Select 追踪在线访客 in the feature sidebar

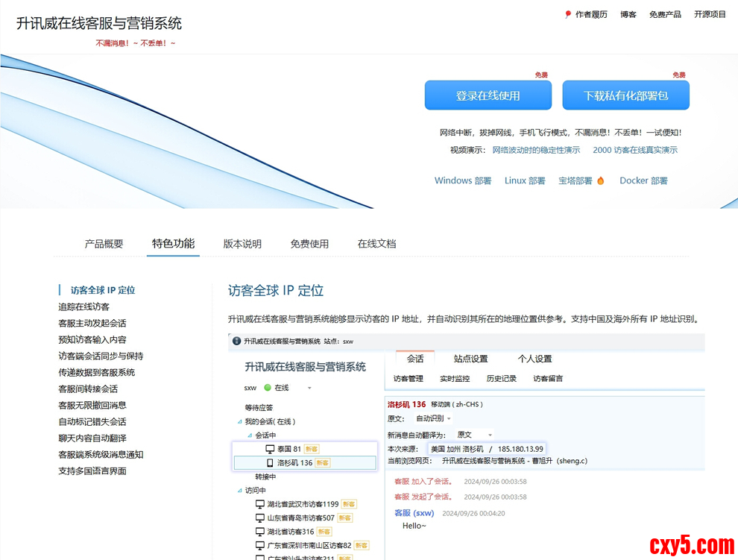click(x=83, y=306)
